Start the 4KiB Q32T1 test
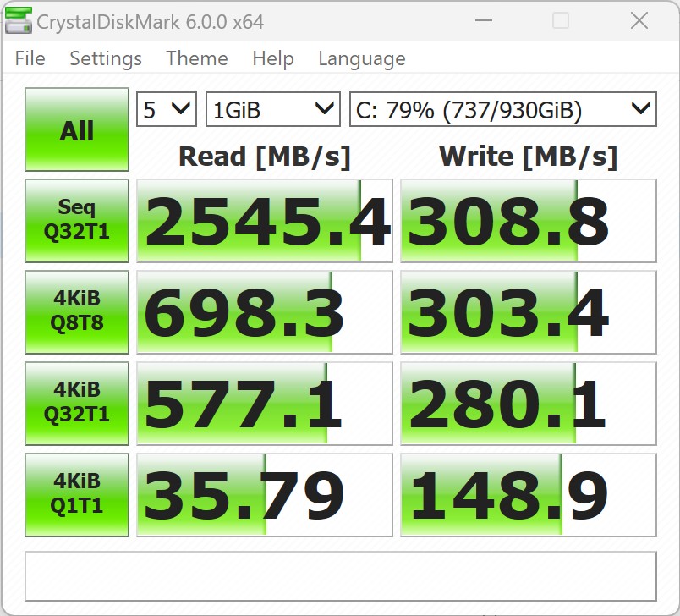 pyautogui.click(x=77, y=404)
